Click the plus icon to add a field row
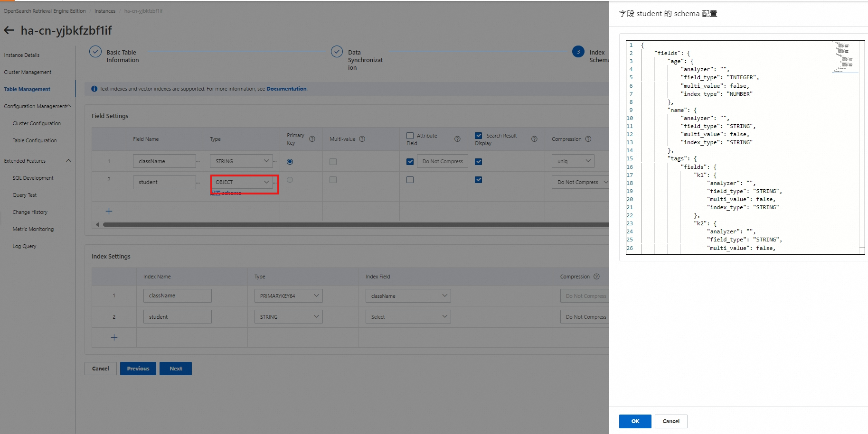 [109, 211]
